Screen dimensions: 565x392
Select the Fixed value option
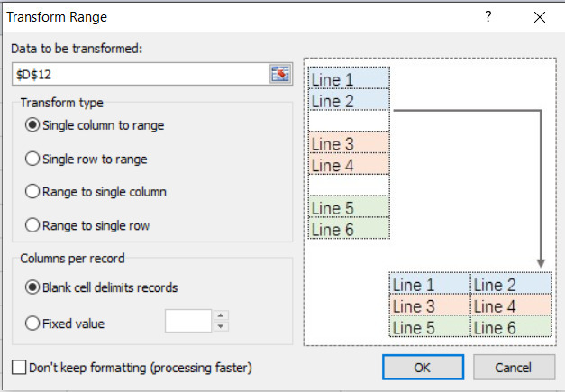point(33,322)
